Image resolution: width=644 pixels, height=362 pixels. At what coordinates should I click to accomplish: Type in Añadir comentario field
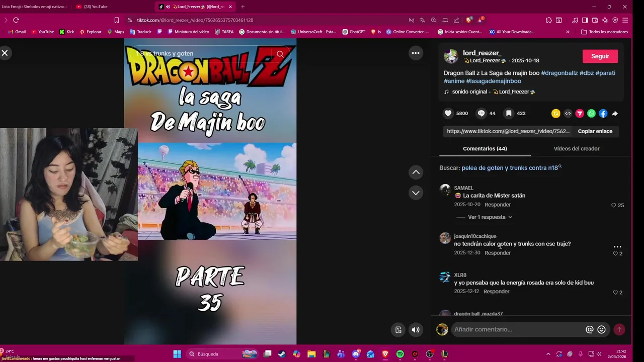click(518, 329)
